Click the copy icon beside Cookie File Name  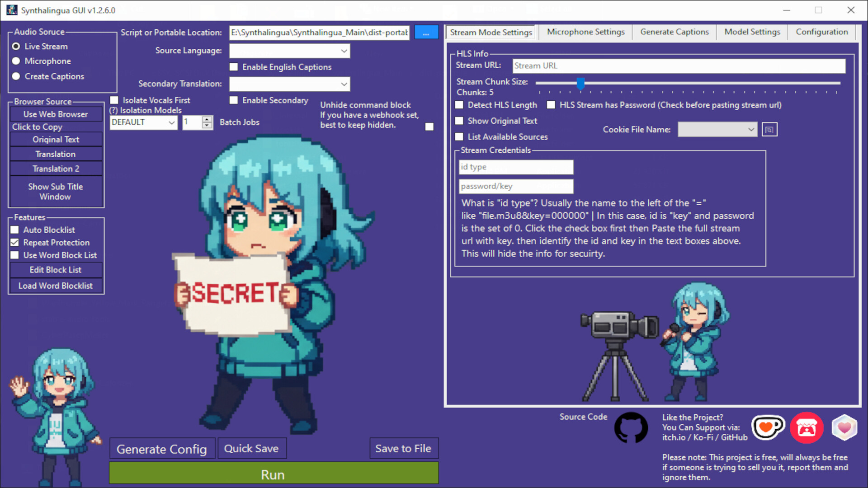pos(769,129)
